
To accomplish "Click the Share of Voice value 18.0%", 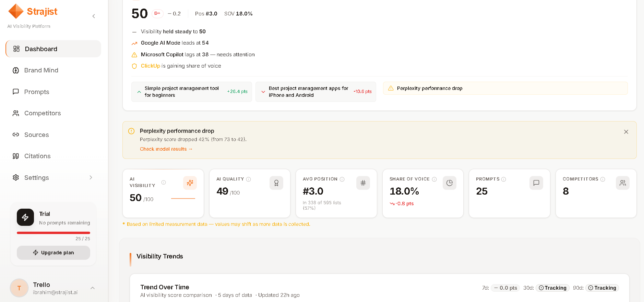I will (404, 191).
